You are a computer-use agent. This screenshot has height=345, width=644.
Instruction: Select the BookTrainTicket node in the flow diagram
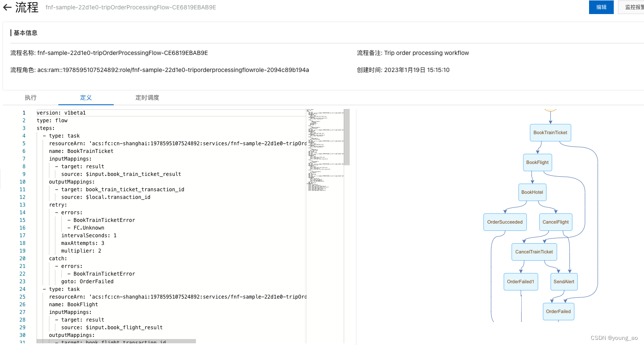(550, 132)
